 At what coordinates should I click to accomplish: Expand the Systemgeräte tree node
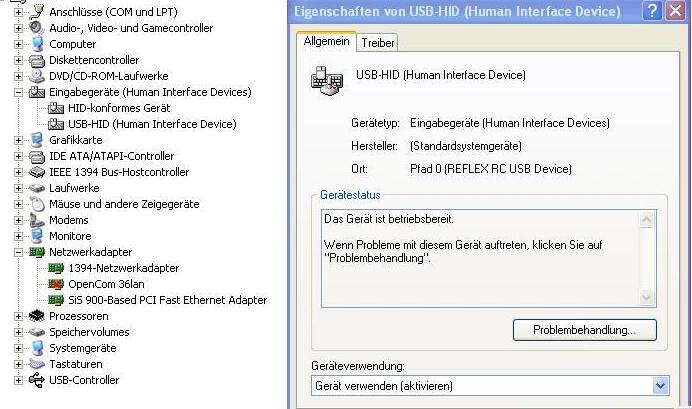click(x=19, y=348)
